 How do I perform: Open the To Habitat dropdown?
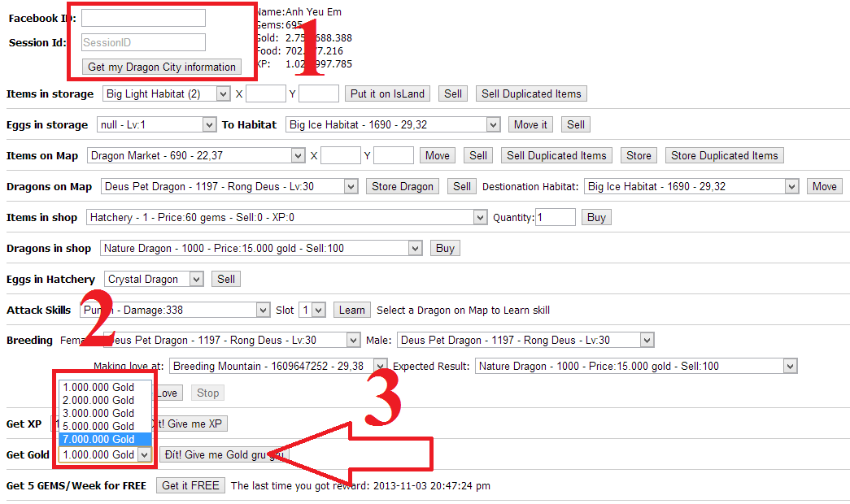point(393,124)
